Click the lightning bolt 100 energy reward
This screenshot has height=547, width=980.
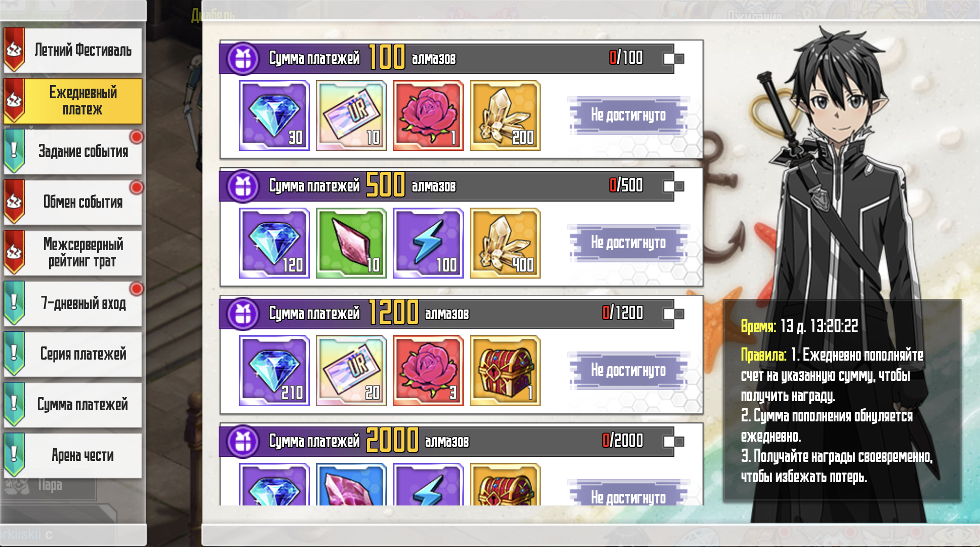(428, 243)
